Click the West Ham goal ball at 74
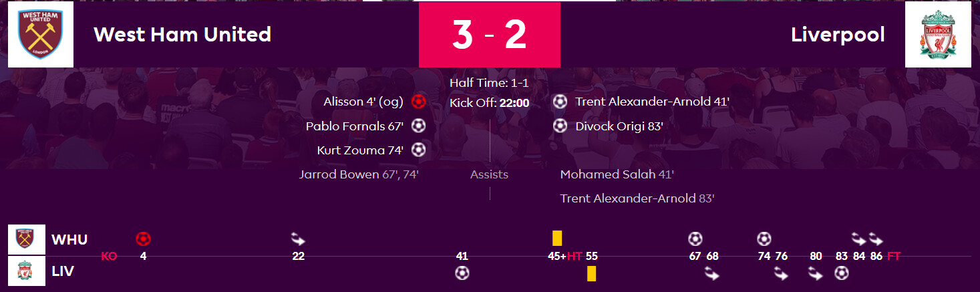980x292 pixels. click(x=764, y=239)
